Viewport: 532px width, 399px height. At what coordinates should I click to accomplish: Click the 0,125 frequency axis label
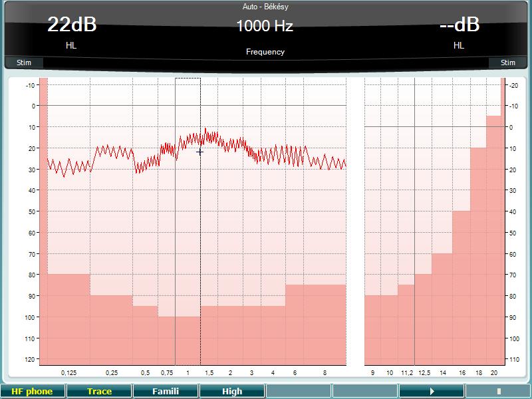tap(68, 373)
